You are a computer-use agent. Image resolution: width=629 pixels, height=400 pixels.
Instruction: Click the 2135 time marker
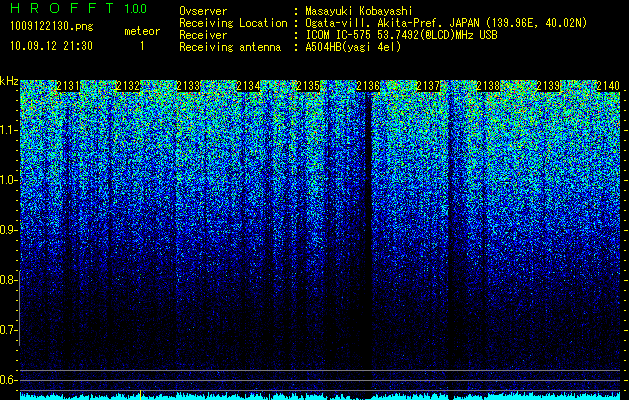(308, 86)
